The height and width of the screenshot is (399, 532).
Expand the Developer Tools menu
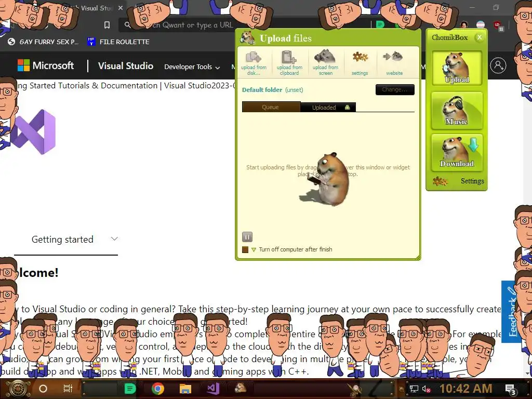point(192,67)
